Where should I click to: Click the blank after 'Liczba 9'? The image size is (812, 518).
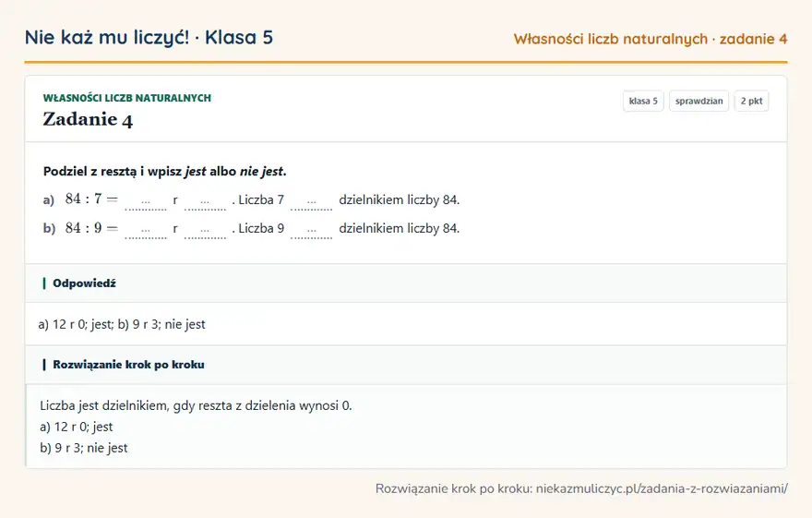tap(311, 230)
